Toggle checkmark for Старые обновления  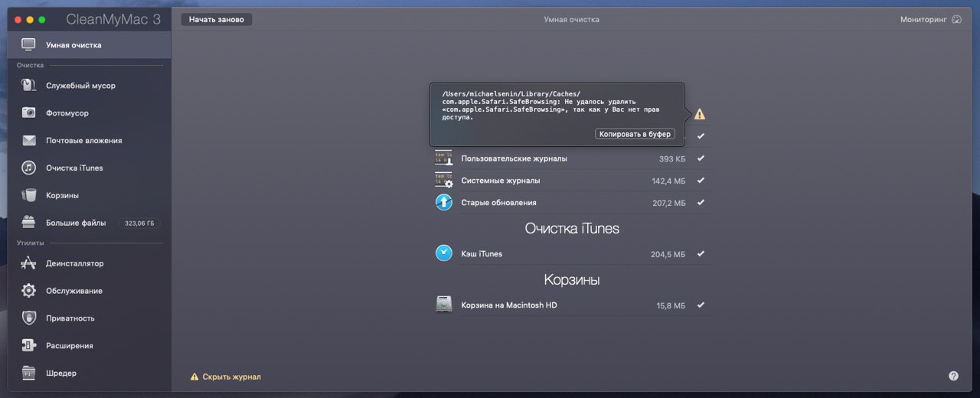pyautogui.click(x=701, y=203)
